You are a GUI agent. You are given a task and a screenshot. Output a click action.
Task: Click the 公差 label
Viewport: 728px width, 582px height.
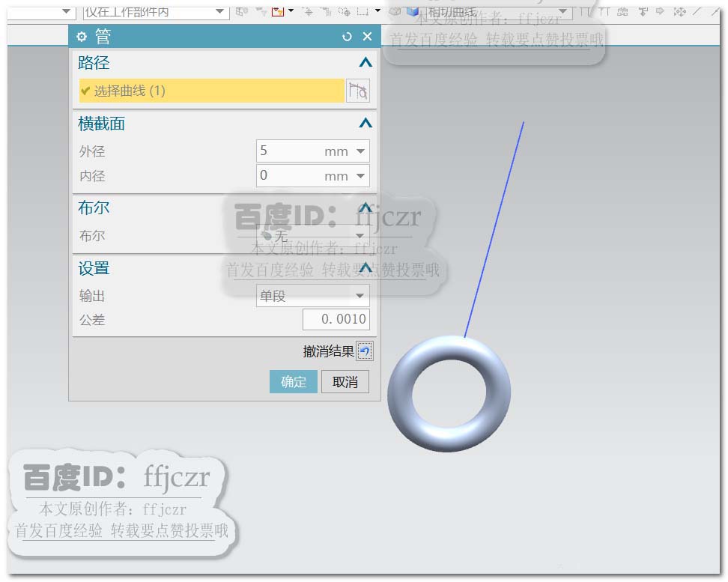point(92,320)
